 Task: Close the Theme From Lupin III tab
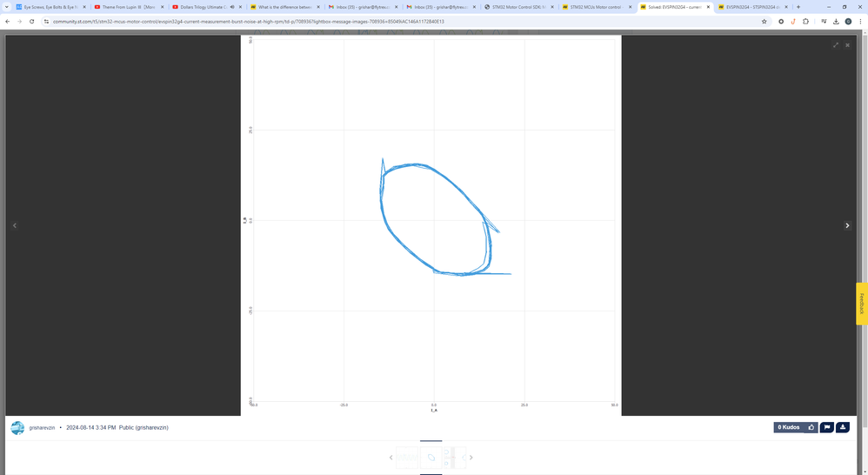[x=162, y=7]
